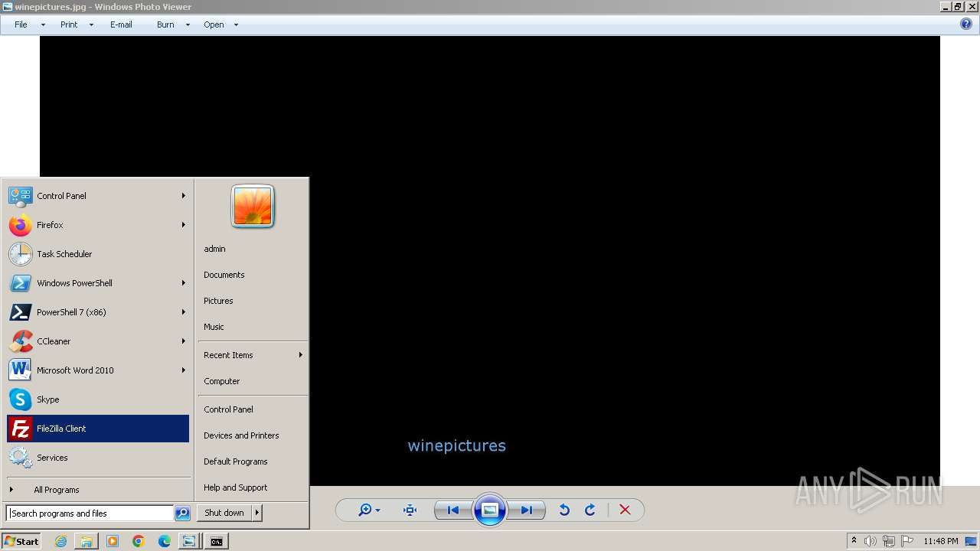980x551 pixels.
Task: Open FileZilla Client
Action: [98, 429]
